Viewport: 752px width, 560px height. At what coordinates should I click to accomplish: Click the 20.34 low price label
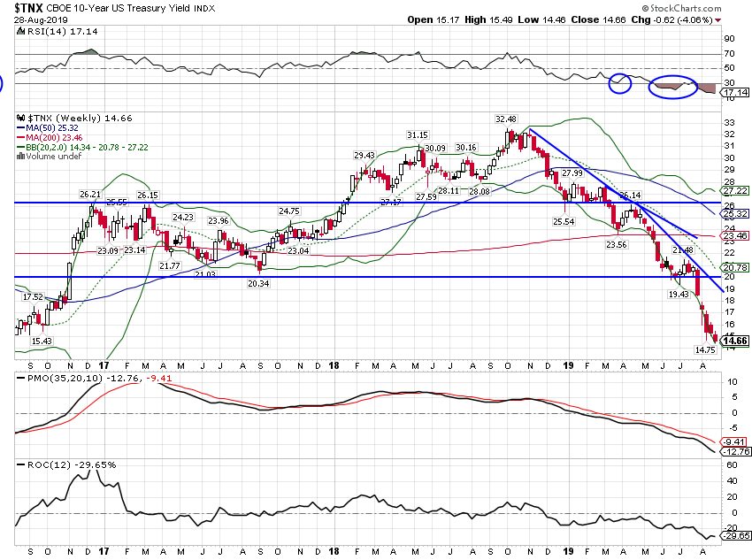pyautogui.click(x=258, y=284)
